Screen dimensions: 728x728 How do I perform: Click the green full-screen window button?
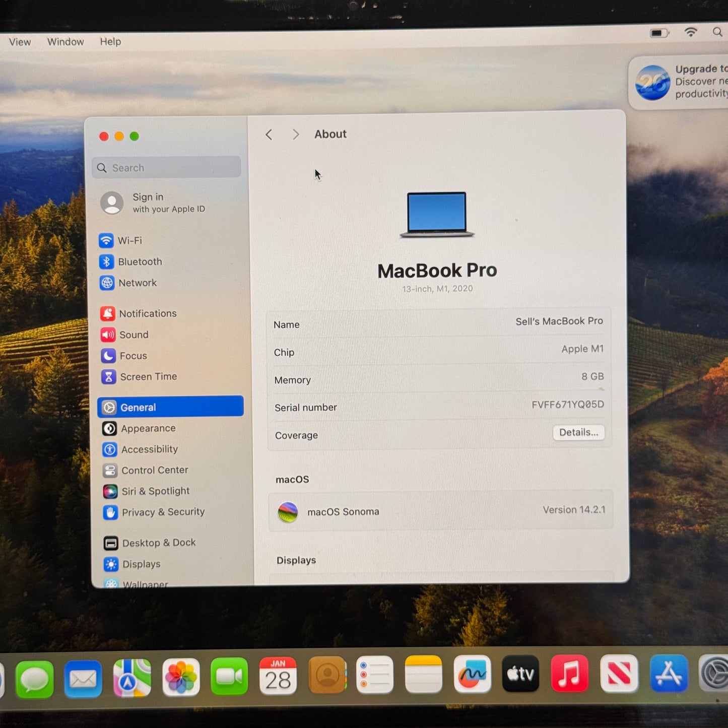(x=135, y=136)
